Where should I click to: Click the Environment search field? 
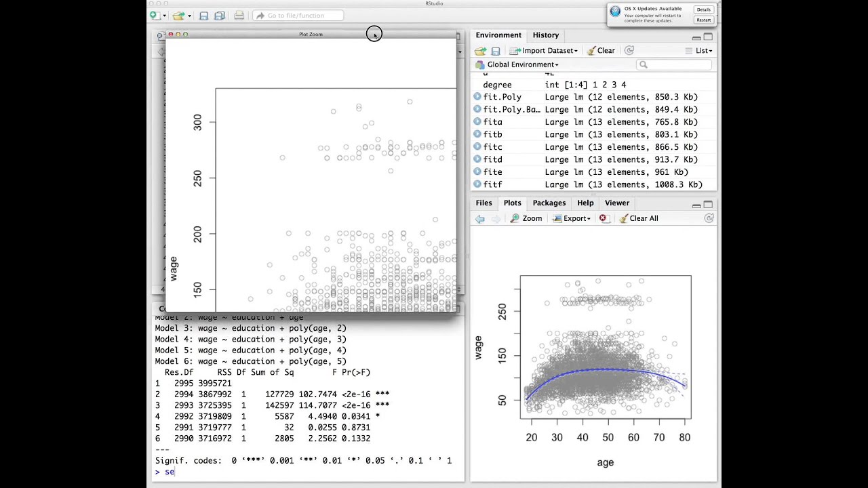point(674,64)
